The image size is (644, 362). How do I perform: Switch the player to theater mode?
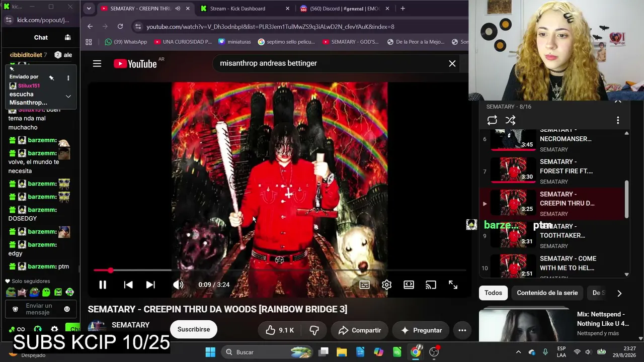(x=409, y=285)
